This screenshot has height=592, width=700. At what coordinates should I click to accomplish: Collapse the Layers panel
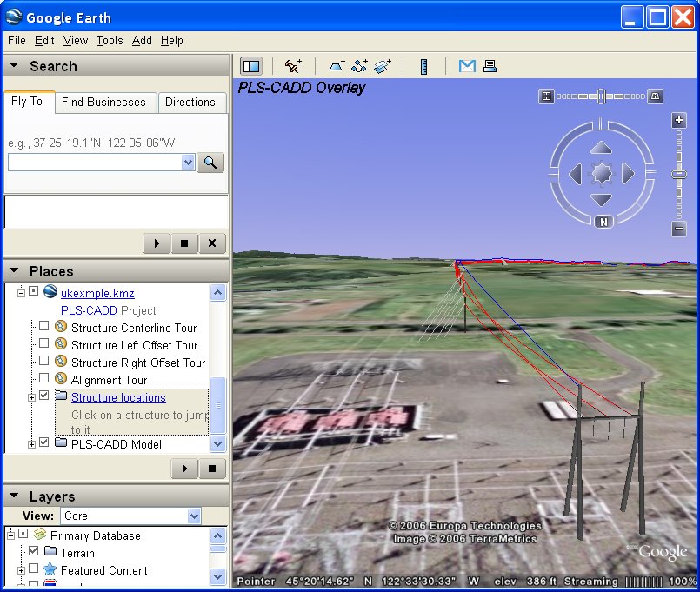tap(14, 496)
